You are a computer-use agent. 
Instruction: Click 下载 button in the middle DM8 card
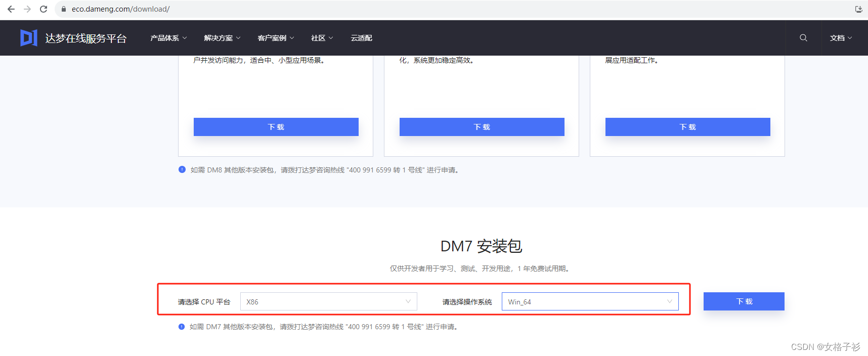tap(482, 127)
